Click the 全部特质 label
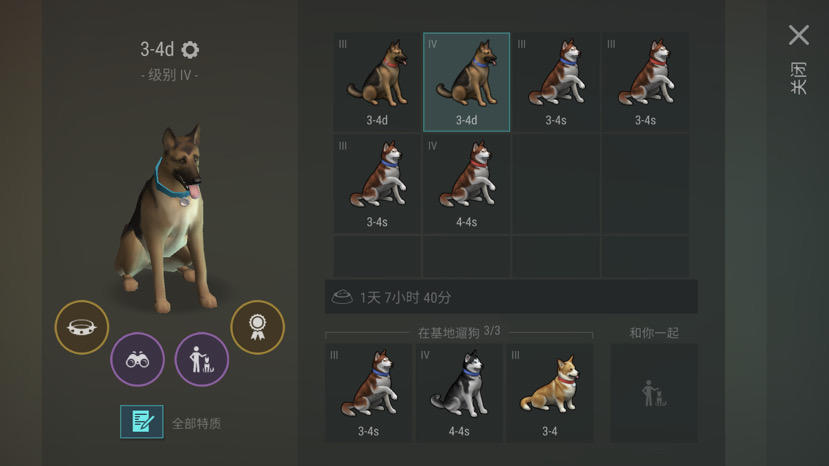Screen dimensions: 829x466 (x=196, y=423)
